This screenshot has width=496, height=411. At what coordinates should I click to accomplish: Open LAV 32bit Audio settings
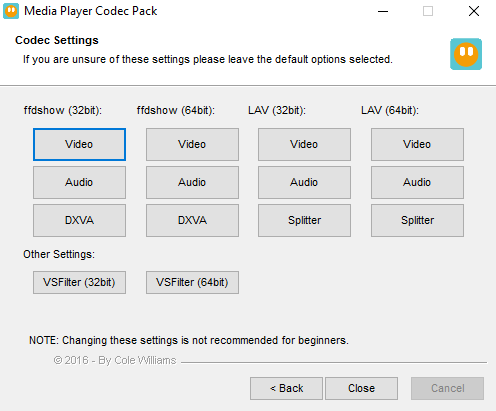[304, 182]
